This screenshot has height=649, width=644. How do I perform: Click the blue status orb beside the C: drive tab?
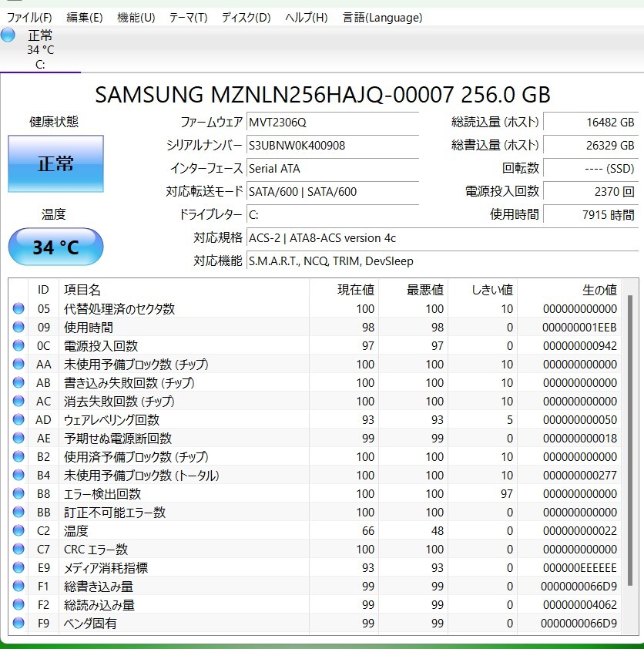(8, 35)
